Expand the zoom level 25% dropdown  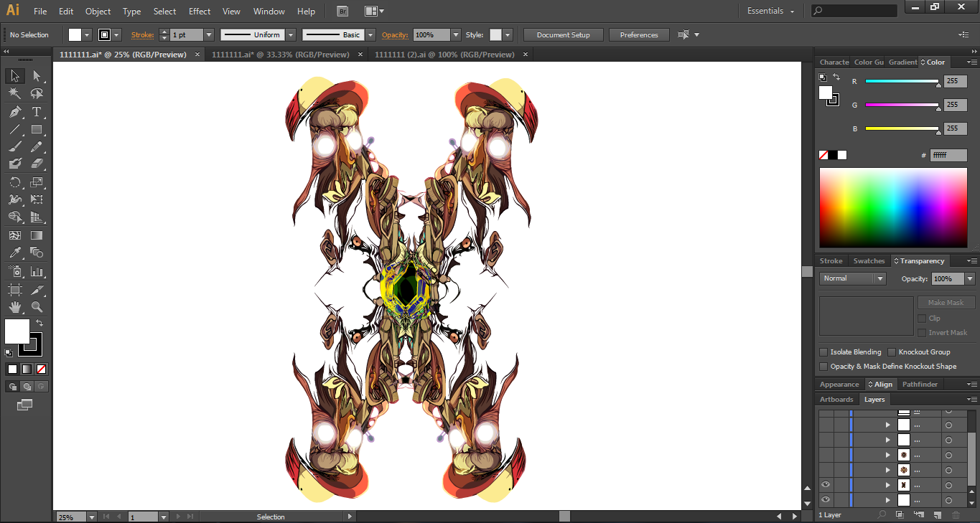[x=92, y=517]
